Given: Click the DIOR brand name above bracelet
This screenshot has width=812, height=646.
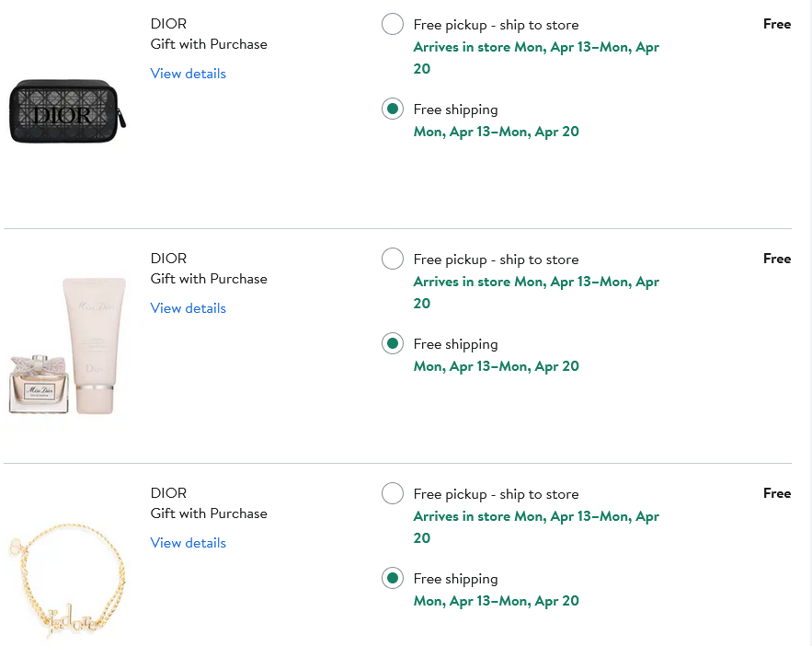Looking at the screenshot, I should pyautogui.click(x=168, y=493).
